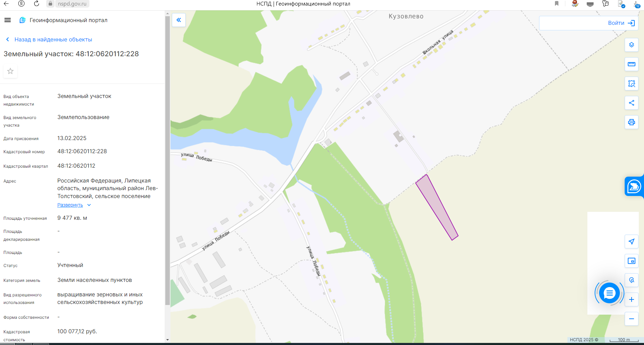644x345 pixels.
Task: Open the hamburger main menu
Action: [x=8, y=20]
